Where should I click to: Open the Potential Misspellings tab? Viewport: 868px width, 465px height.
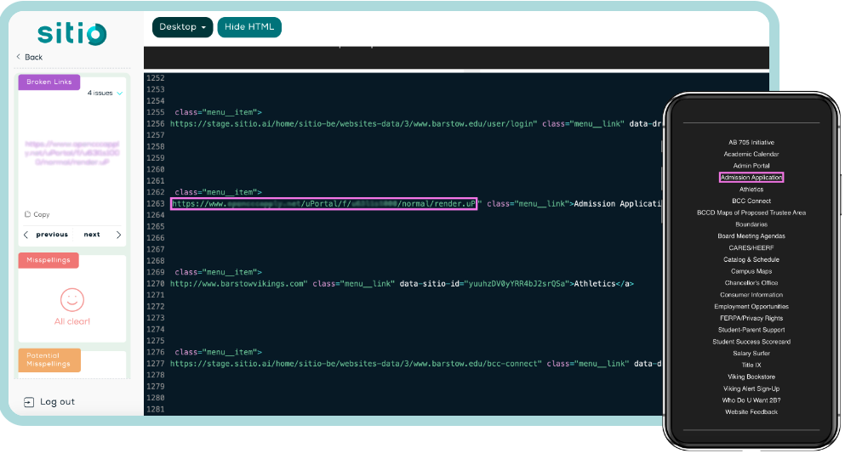click(49, 360)
